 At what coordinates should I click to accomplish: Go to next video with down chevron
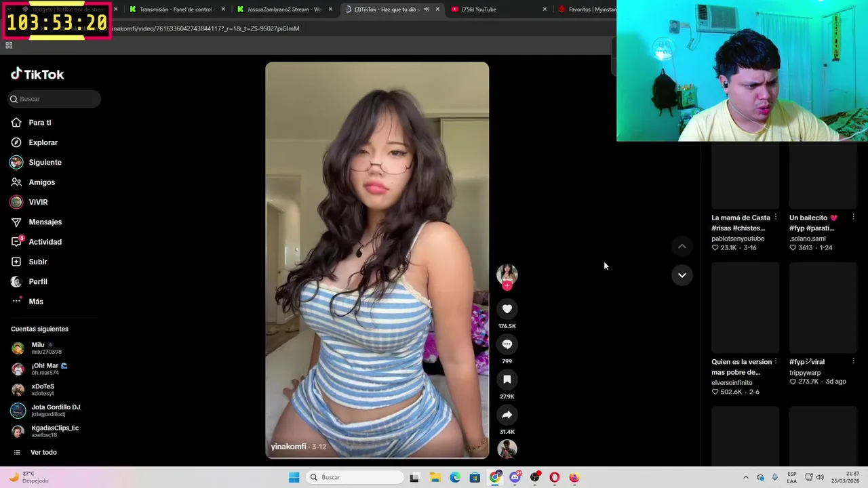pyautogui.click(x=682, y=275)
